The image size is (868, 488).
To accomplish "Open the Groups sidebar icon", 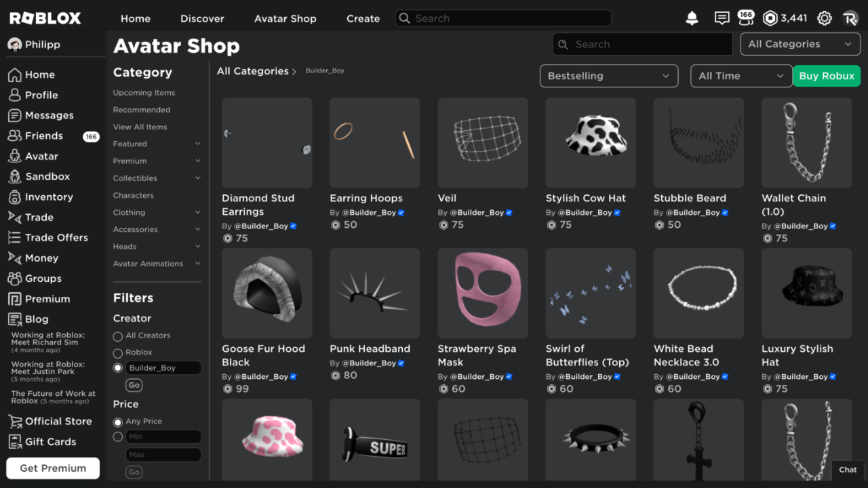I will [x=14, y=278].
